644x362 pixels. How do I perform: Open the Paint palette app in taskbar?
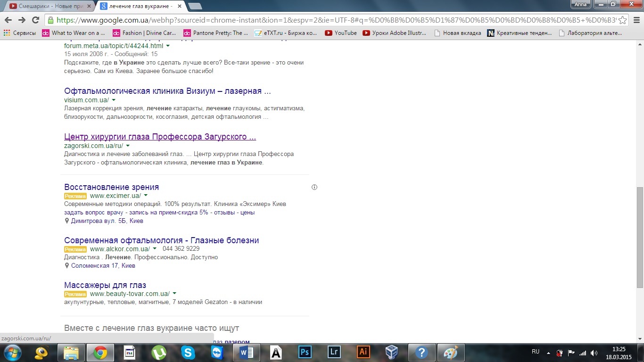click(x=451, y=353)
